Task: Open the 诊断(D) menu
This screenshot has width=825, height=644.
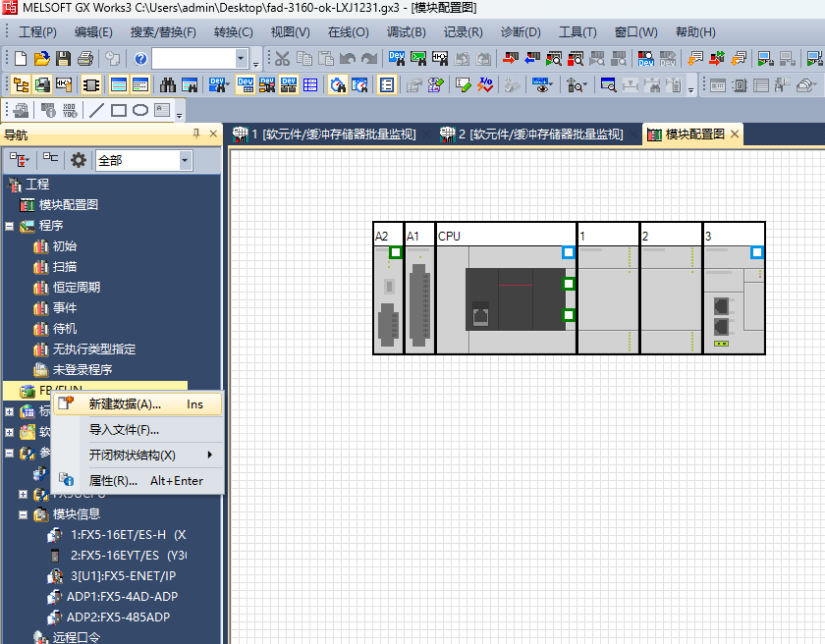Action: [x=521, y=32]
